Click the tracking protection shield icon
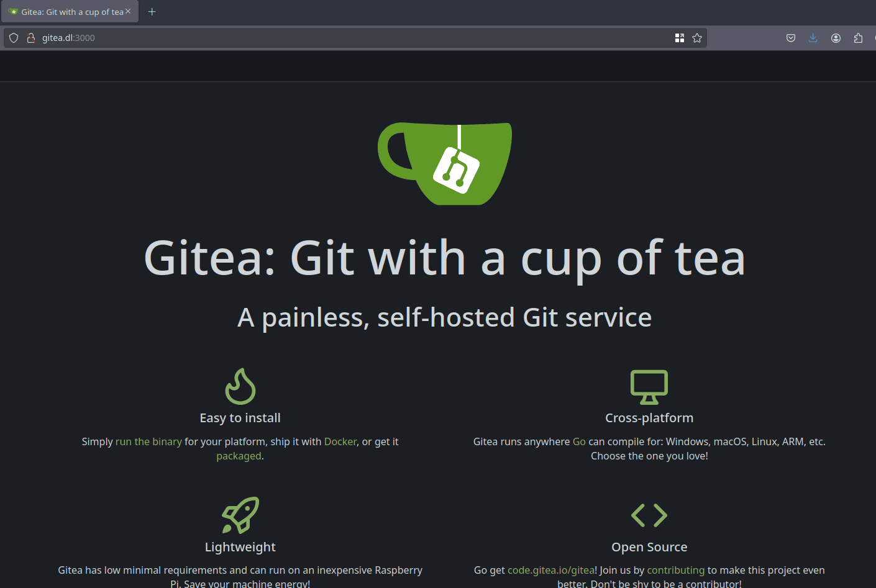This screenshot has width=876, height=588. (14, 38)
